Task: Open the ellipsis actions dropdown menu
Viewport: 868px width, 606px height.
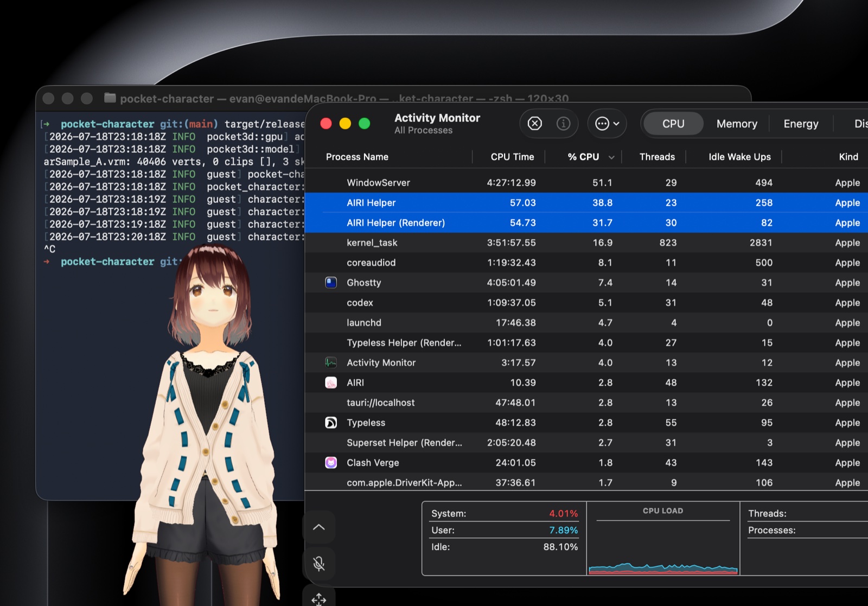Action: [x=607, y=124]
